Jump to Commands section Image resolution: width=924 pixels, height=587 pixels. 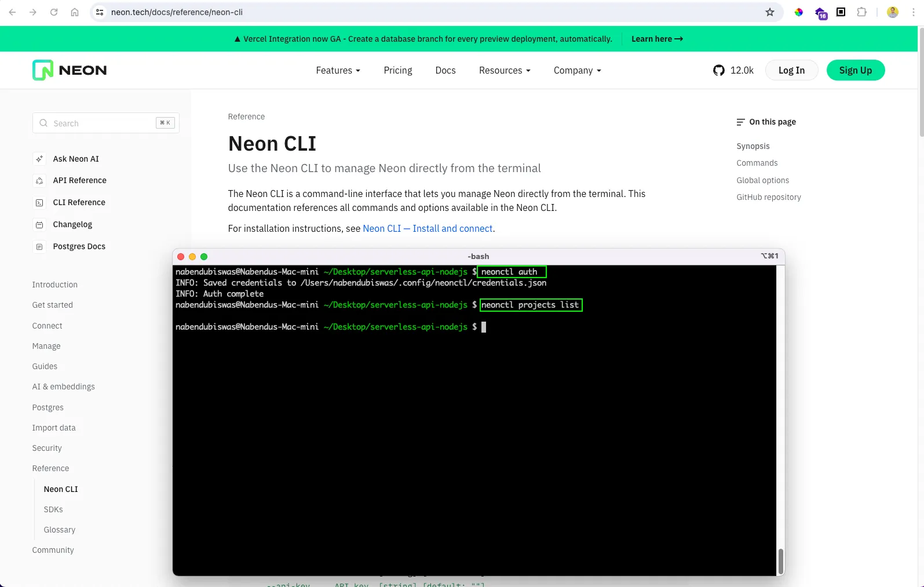coord(757,163)
